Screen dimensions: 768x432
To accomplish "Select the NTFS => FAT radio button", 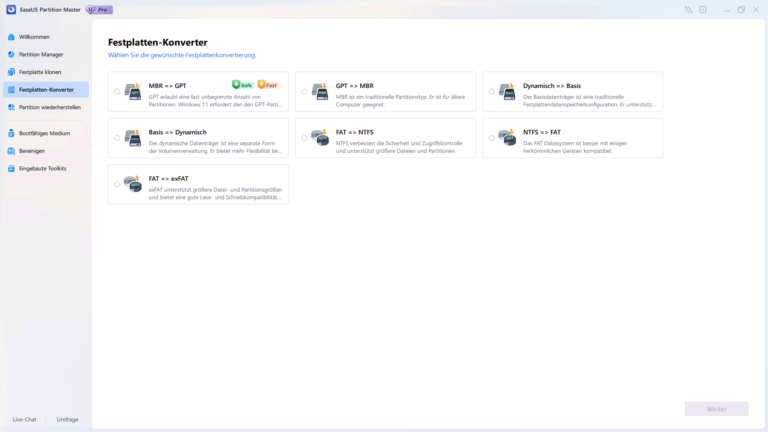I will [x=491, y=138].
